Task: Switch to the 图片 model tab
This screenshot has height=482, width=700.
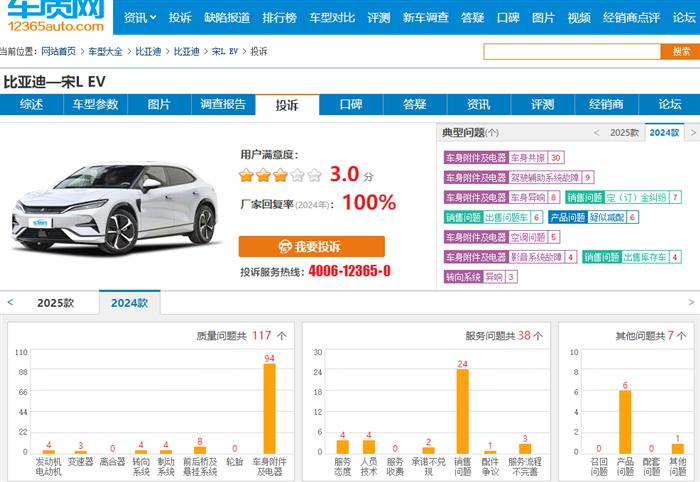Action: [159, 104]
